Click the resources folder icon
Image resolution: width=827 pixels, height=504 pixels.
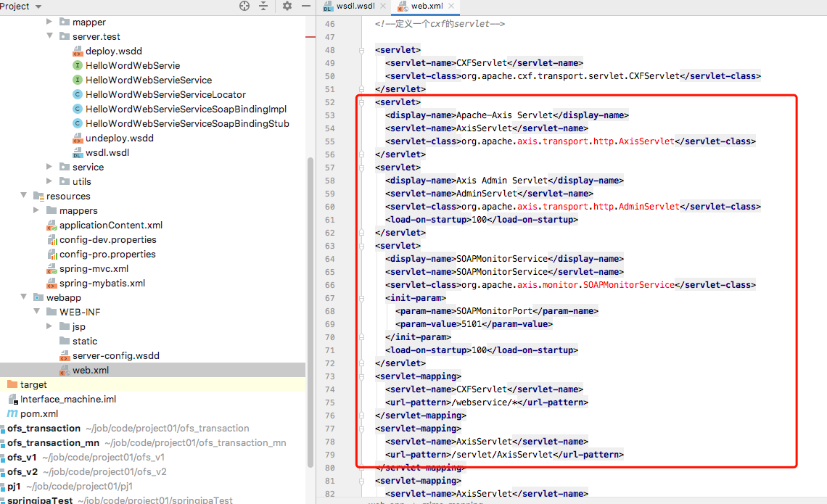click(38, 196)
